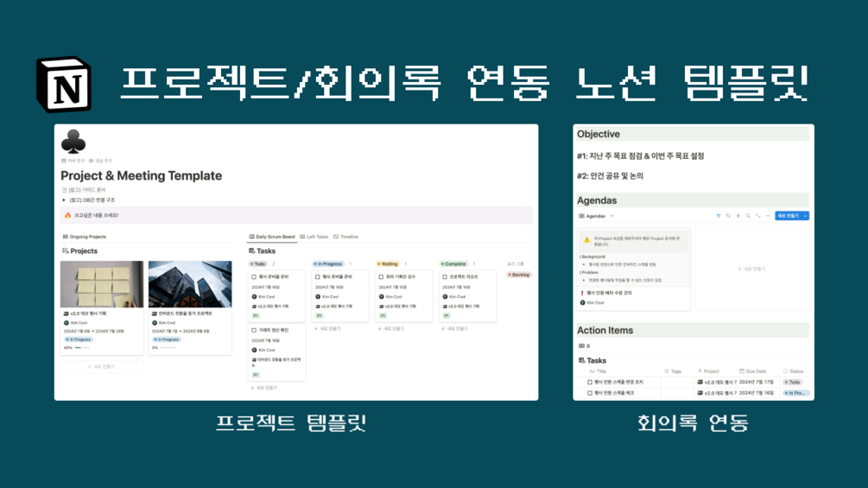The height and width of the screenshot is (488, 868).
Task: Click the red exclamation agenda item icon
Action: 582,293
